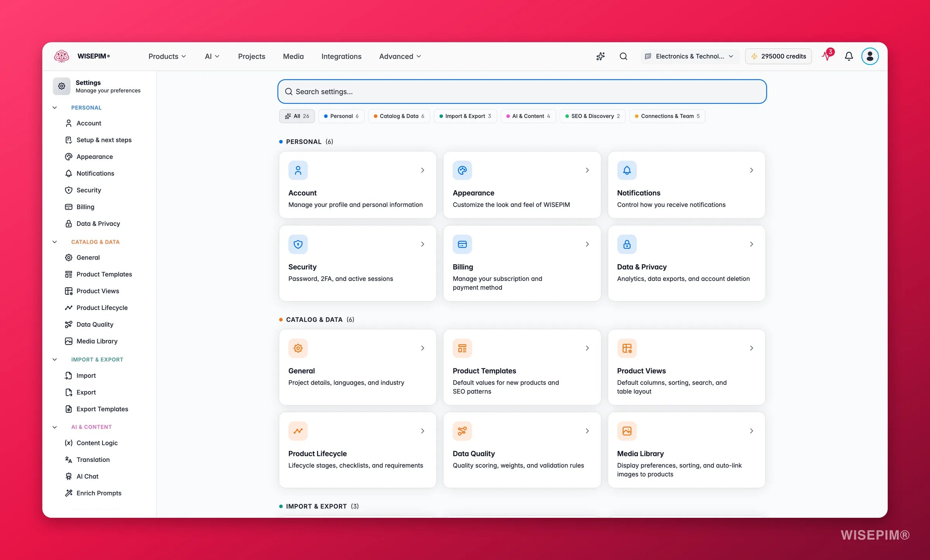
Task: Click the chevron arrow on the Media Library card
Action: click(751, 431)
